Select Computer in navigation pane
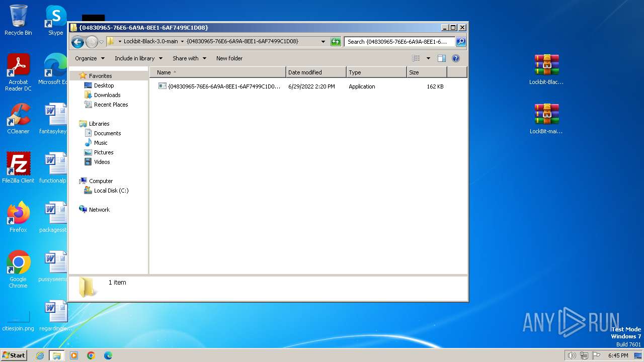 101,181
